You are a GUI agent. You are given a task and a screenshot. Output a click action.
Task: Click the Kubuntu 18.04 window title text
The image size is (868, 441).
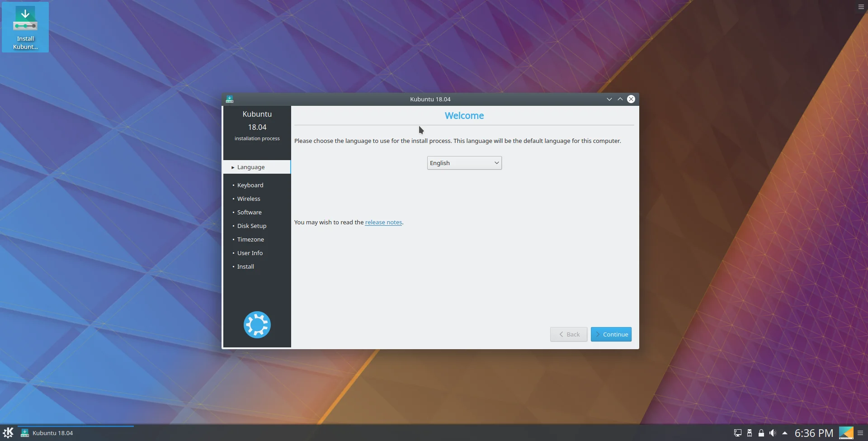430,99
